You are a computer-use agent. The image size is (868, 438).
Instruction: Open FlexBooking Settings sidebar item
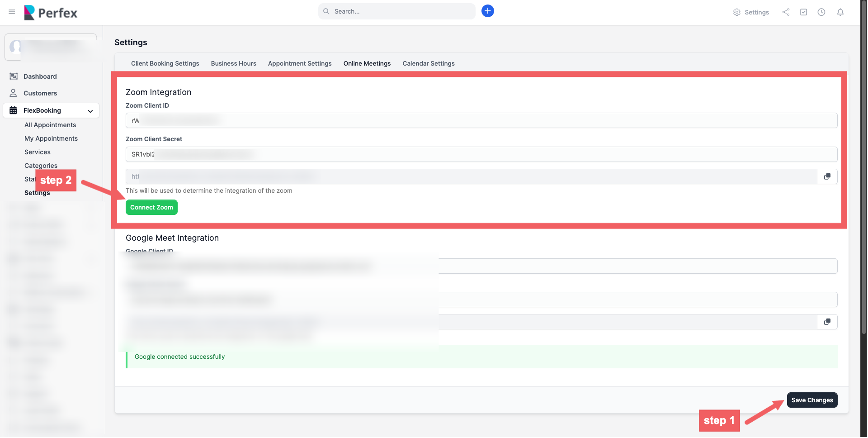click(x=37, y=193)
